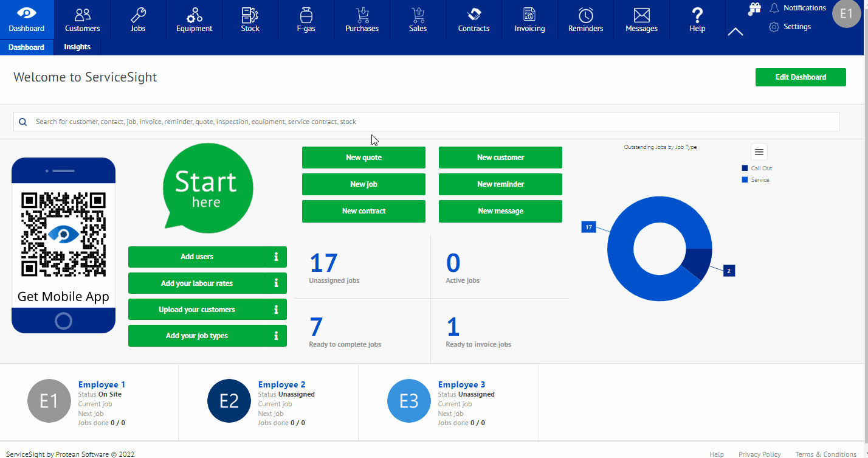The height and width of the screenshot is (458, 868).
Task: Click Upload your customers button
Action: coord(197,310)
